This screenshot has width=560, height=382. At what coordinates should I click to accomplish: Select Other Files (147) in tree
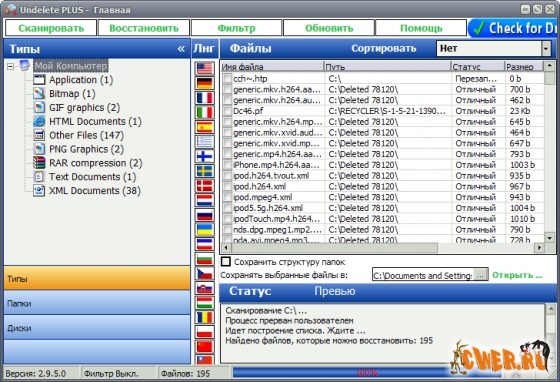tap(86, 135)
